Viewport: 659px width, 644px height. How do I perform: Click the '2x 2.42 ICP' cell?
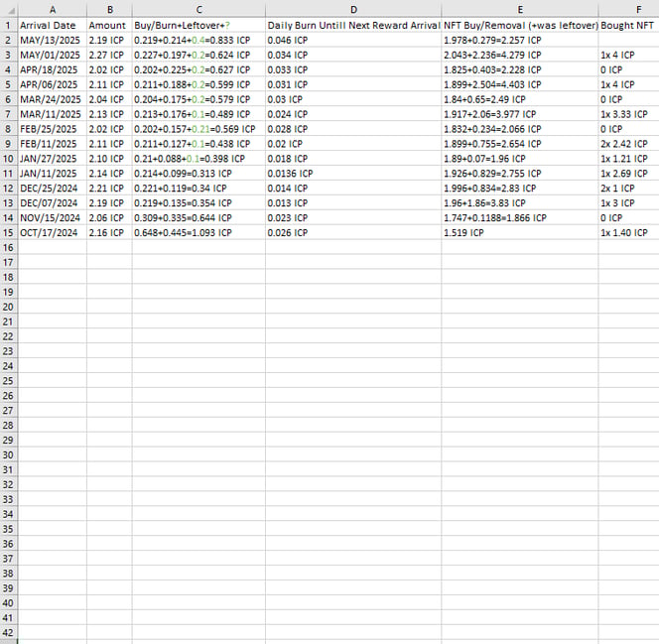(629, 144)
